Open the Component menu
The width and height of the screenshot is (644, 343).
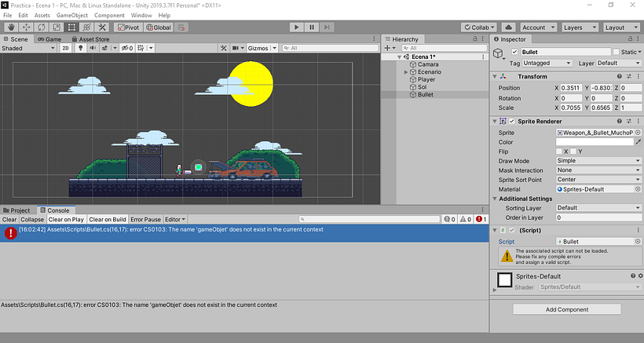pos(109,15)
